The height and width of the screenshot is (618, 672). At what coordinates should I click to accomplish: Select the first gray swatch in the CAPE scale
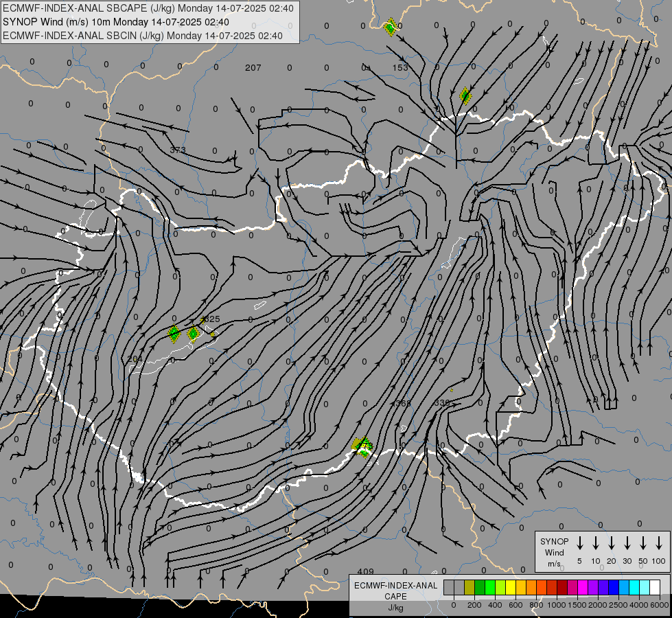point(449,587)
